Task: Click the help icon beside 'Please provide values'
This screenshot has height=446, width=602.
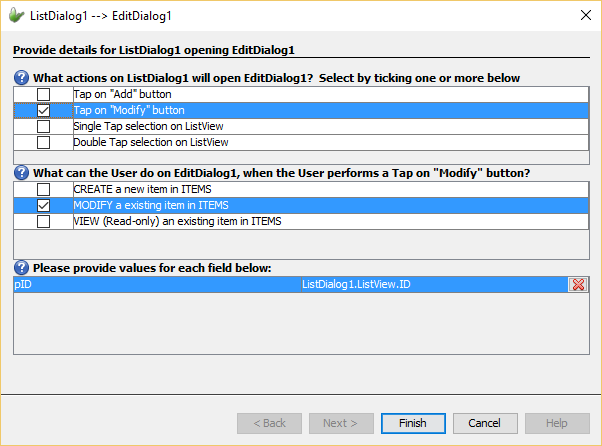Action: click(22, 268)
